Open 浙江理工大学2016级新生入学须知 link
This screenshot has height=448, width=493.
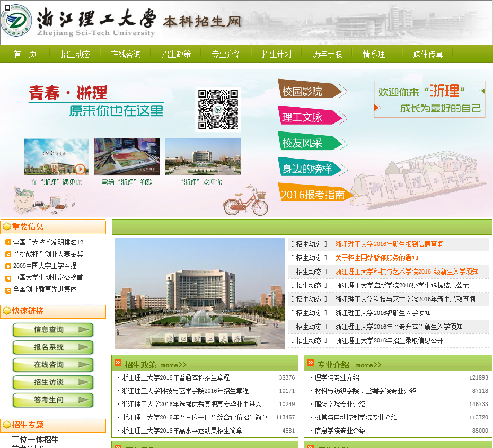pos(383,313)
